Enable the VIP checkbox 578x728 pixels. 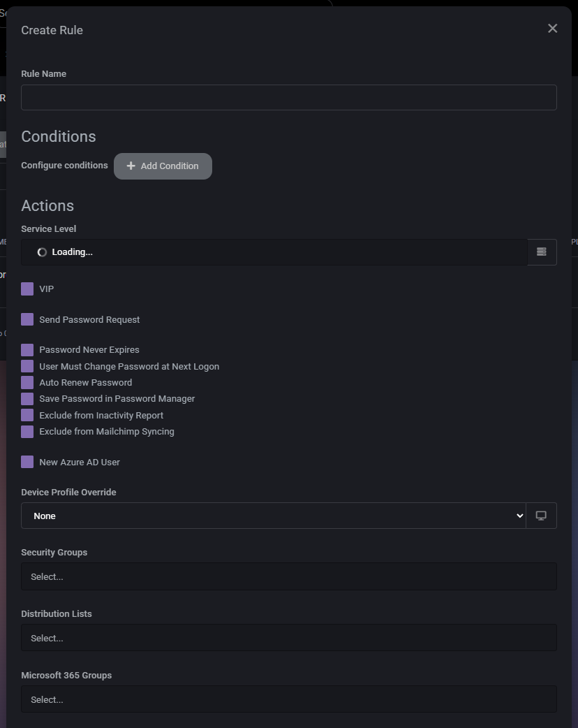click(27, 288)
